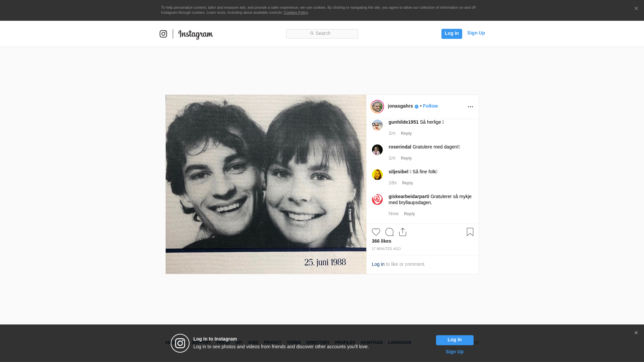Follow the jonasgahrs account
644x362 pixels.
[x=430, y=106]
